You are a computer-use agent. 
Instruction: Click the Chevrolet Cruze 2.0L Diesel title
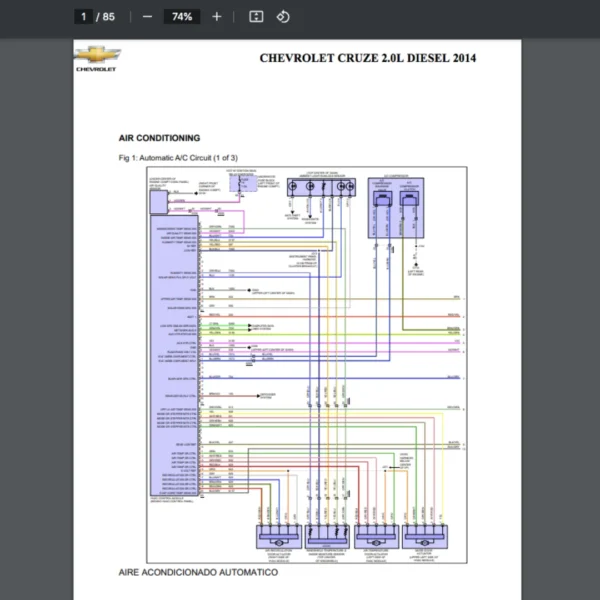point(367,58)
